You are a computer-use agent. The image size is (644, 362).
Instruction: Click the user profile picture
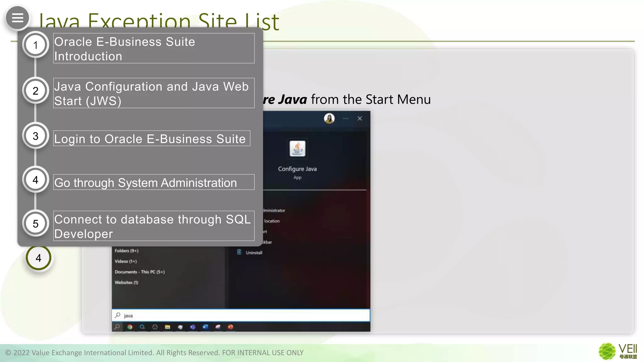329,118
